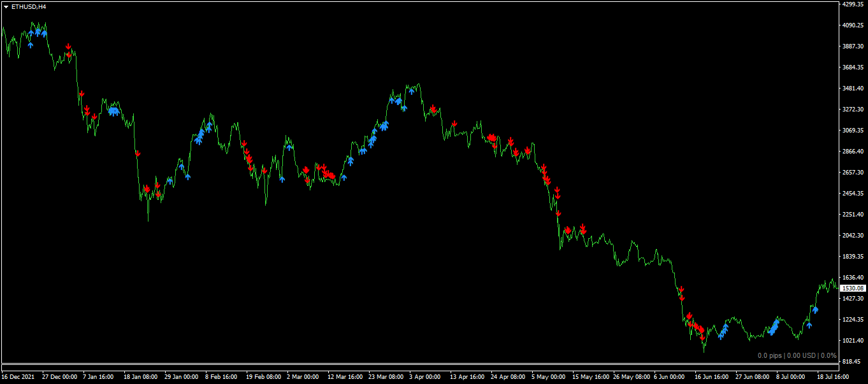Click the 2866.40 price level label
This screenshot has width=868, height=384.
click(853, 152)
